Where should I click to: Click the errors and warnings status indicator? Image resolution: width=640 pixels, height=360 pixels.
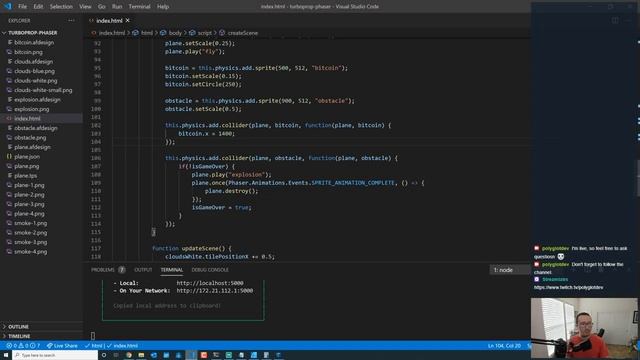click(23, 346)
